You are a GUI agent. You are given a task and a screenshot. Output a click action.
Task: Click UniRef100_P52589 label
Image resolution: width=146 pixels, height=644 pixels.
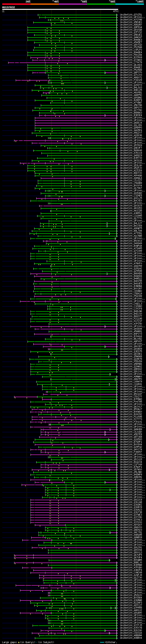click(x=131, y=70)
